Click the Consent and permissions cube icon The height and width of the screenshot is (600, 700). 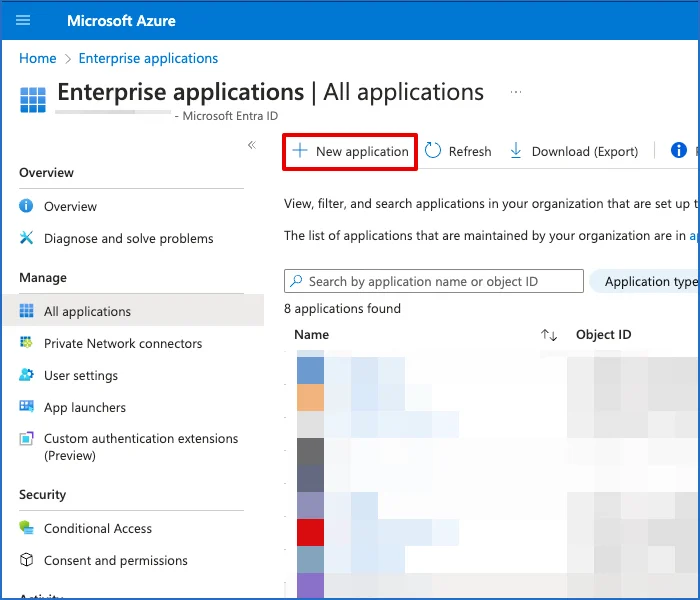coord(26,560)
